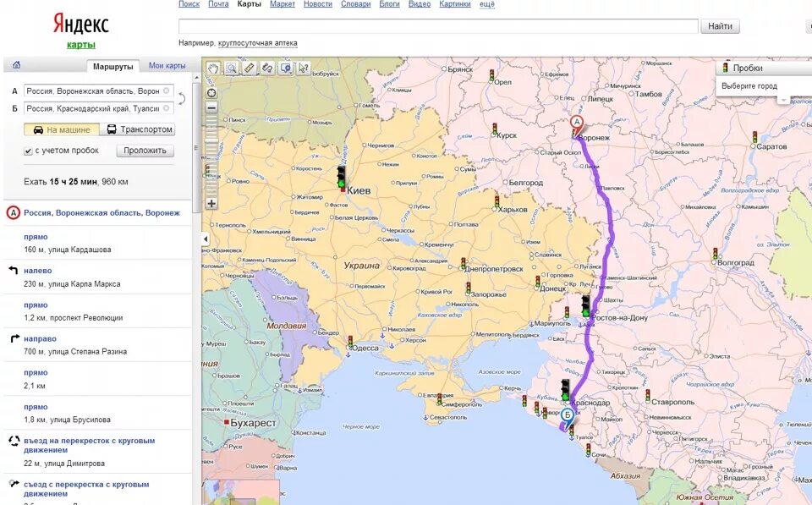Click the route directions panel scrollbar

coord(195,148)
